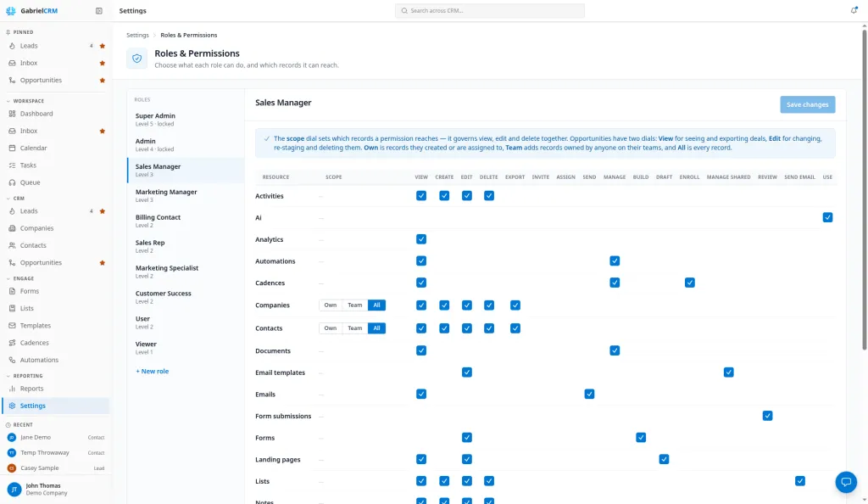Uncheck the Use permission for AI
The width and height of the screenshot is (868, 504).
[827, 217]
